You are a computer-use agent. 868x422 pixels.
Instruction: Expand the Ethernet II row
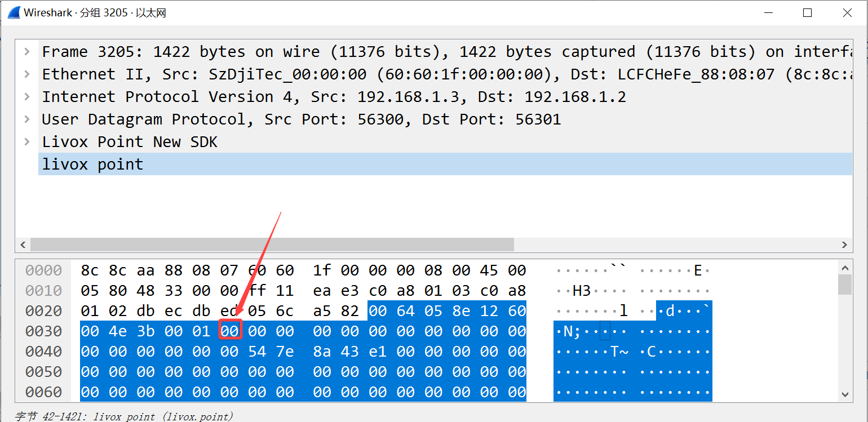click(x=26, y=74)
